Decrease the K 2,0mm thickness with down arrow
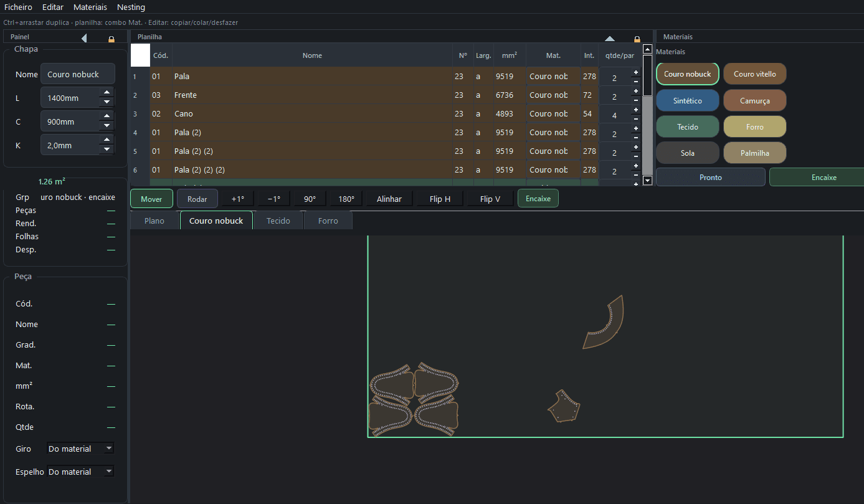This screenshot has width=864, height=504. pyautogui.click(x=107, y=150)
